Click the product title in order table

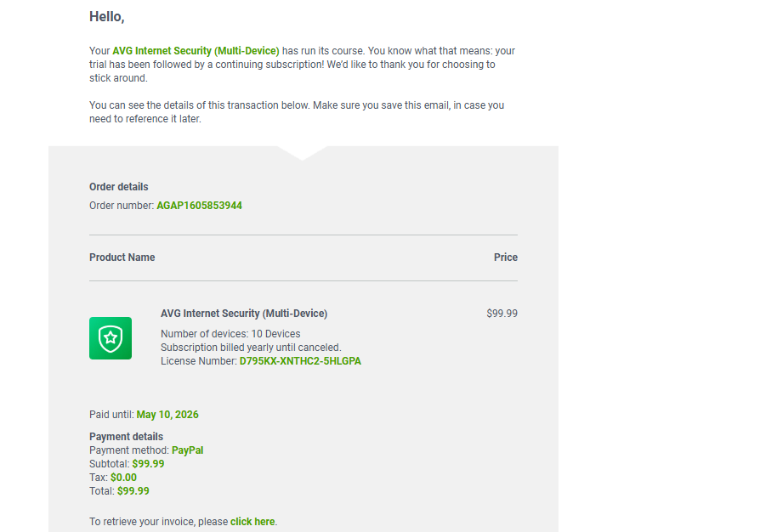click(244, 314)
